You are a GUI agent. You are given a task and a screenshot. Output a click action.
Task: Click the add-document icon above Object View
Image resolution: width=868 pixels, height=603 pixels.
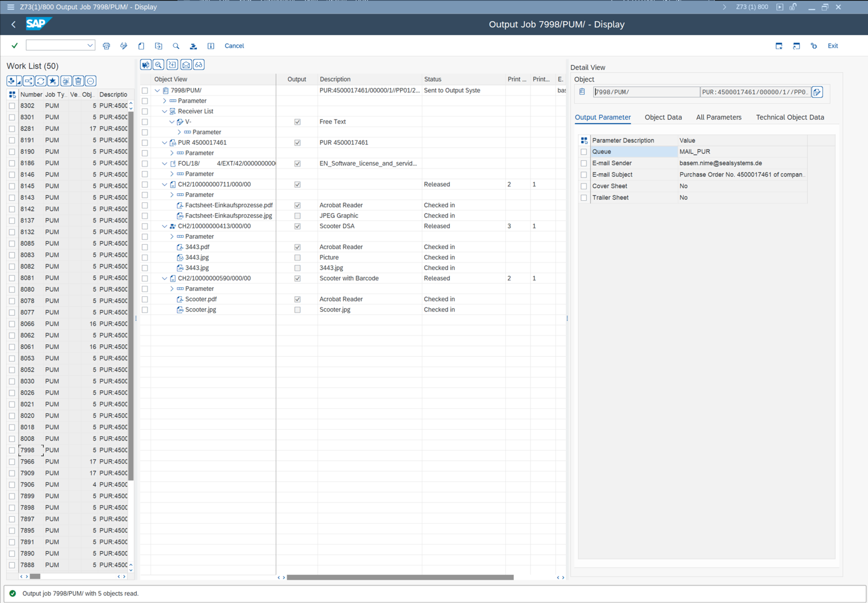point(173,65)
